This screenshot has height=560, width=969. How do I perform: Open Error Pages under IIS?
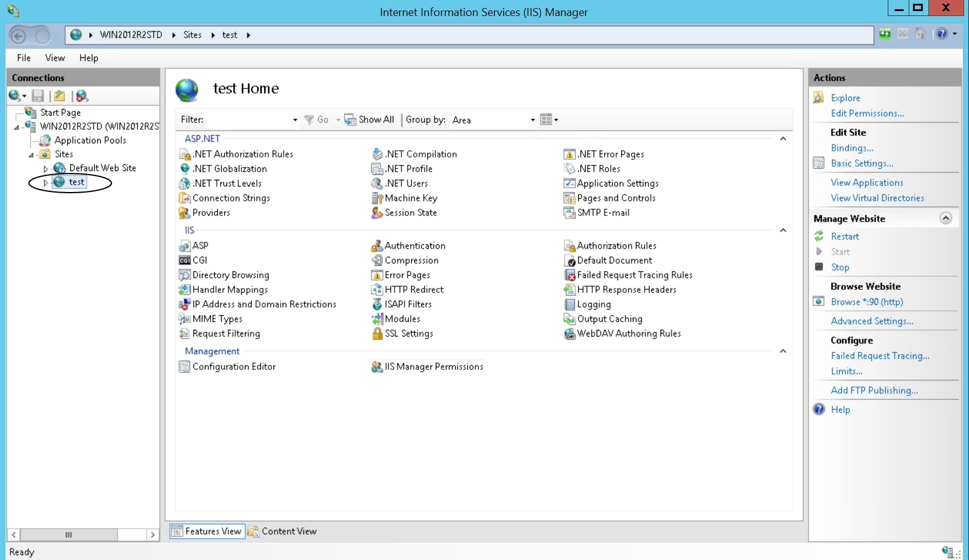tap(401, 275)
